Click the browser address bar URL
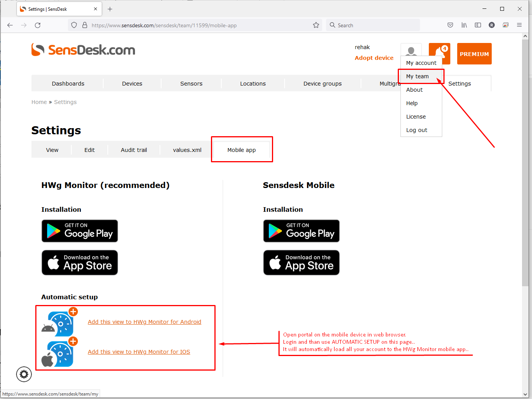The image size is (532, 399). tap(164, 25)
